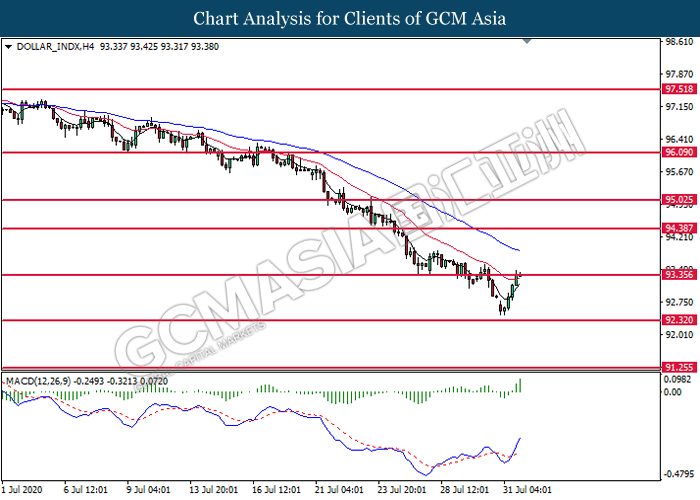Click the 13 Jul 20:01 time label
Image resolution: width=700 pixels, height=500 pixels.
point(213,490)
